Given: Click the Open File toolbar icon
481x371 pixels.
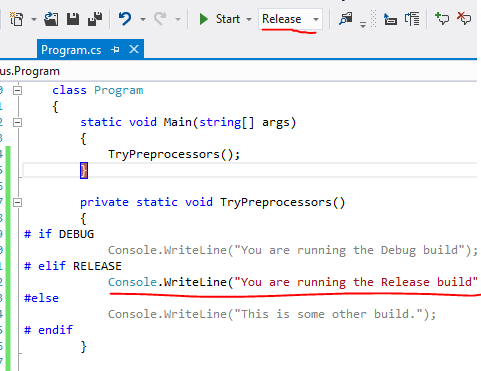Looking at the screenshot, I should click(x=51, y=19).
